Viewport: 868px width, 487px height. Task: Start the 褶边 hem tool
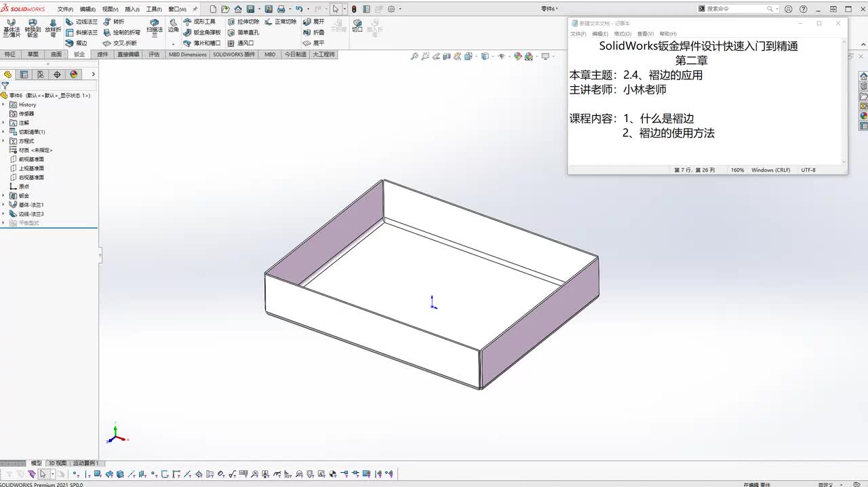click(x=77, y=43)
